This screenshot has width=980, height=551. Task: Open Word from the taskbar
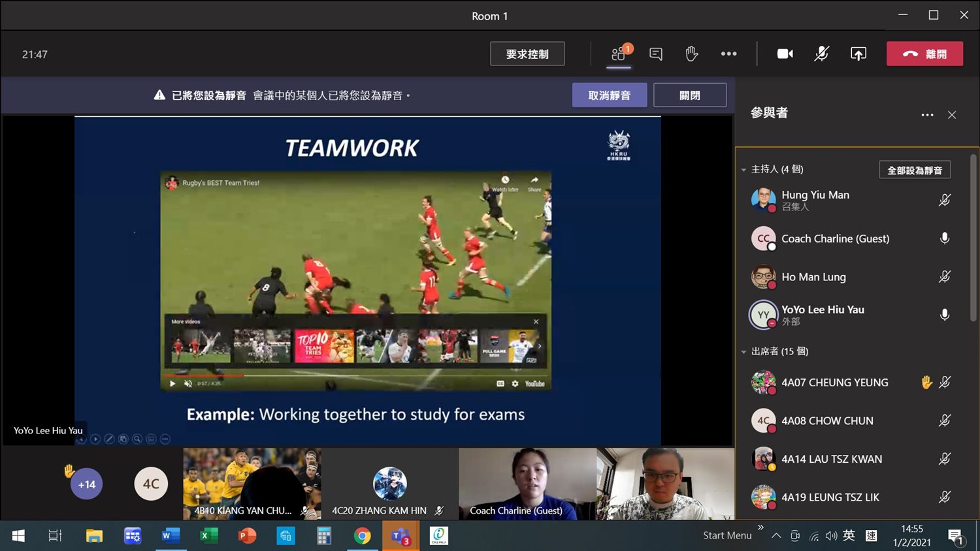pos(170,536)
